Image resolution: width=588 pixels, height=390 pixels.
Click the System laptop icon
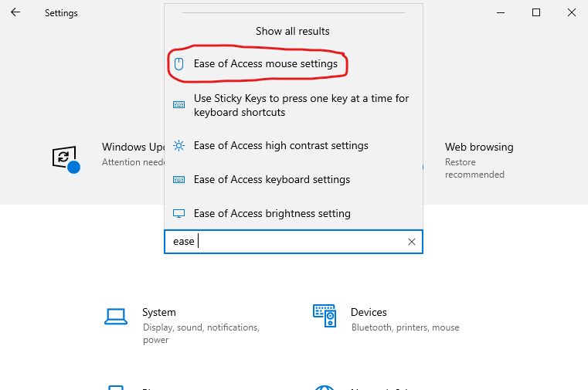(x=116, y=315)
